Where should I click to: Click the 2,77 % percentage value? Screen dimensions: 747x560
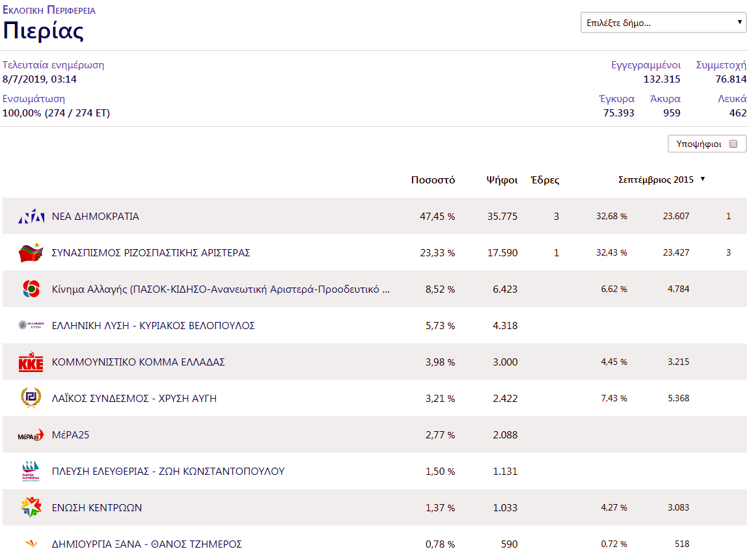440,435
